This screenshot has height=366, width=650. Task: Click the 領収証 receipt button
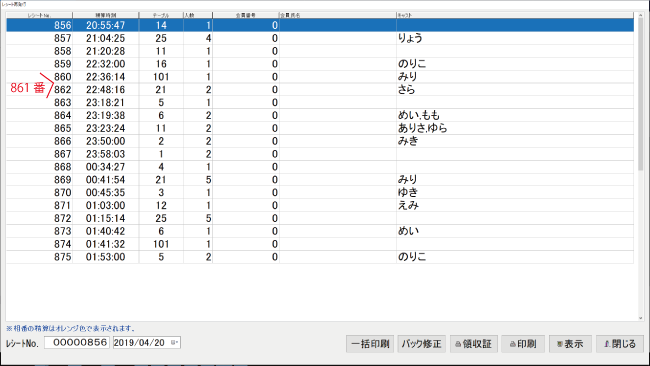tap(474, 344)
